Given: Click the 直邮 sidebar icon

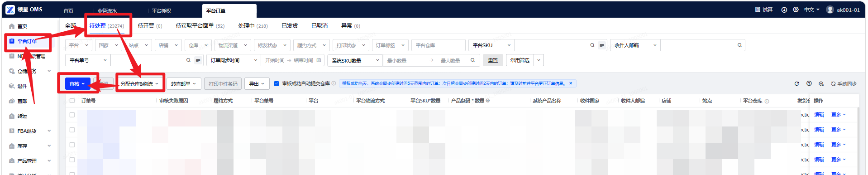Looking at the screenshot, I should (12, 101).
